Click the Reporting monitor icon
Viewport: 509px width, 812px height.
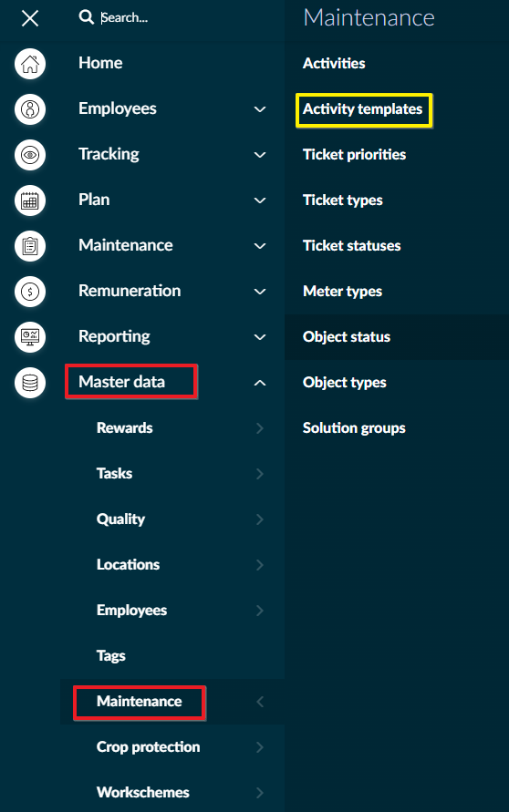click(30, 337)
